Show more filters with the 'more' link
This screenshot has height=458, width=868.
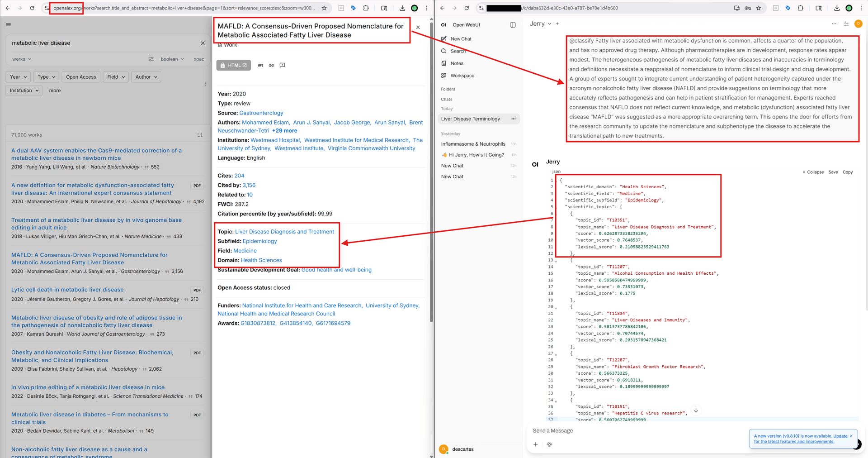[x=55, y=91]
